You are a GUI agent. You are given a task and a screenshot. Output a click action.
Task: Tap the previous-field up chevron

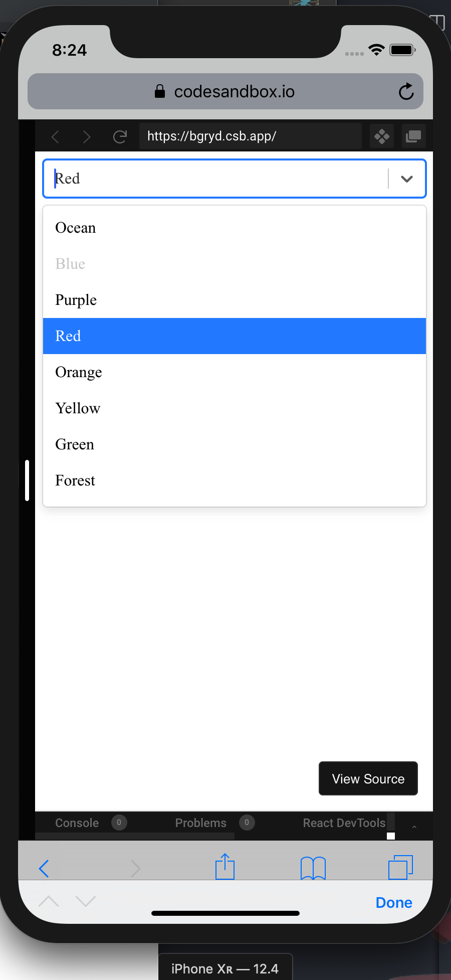[48, 900]
